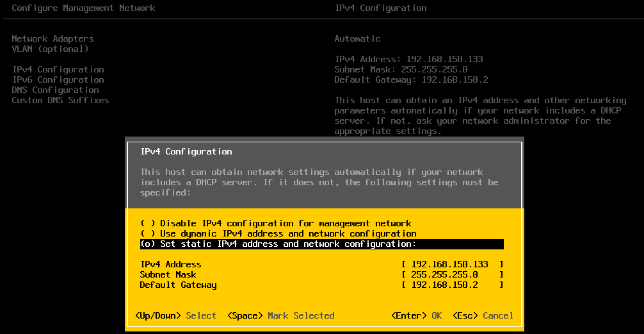Focus the Subnet Mask field showing 255.255.255.0
The width and height of the screenshot is (644, 334).
pyautogui.click(x=452, y=274)
